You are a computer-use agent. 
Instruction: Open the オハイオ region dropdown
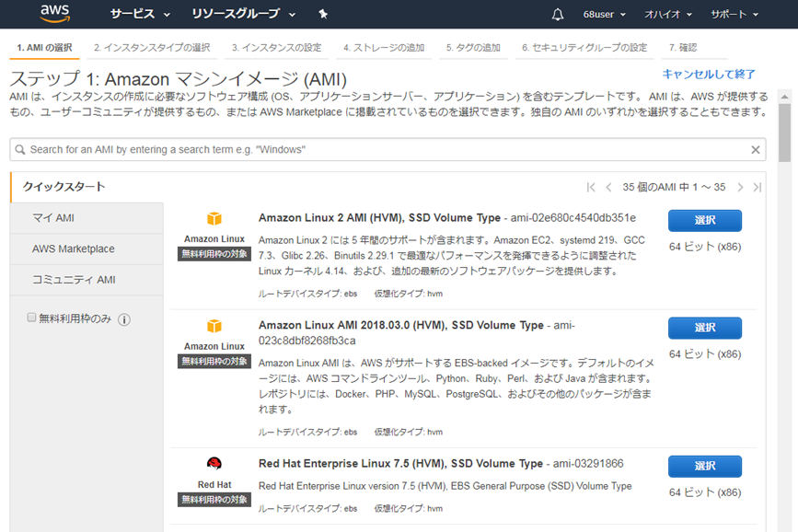point(667,15)
